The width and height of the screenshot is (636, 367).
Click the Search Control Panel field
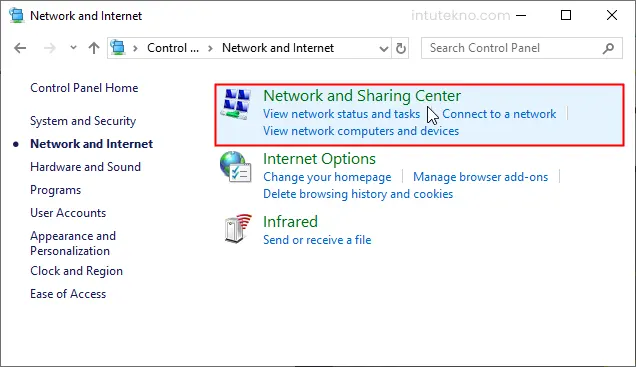(522, 48)
